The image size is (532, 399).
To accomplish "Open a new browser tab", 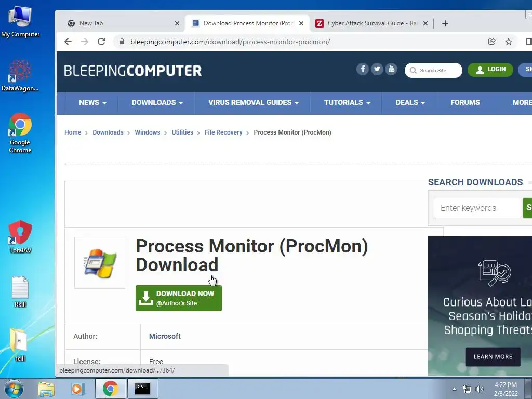I will (x=445, y=23).
